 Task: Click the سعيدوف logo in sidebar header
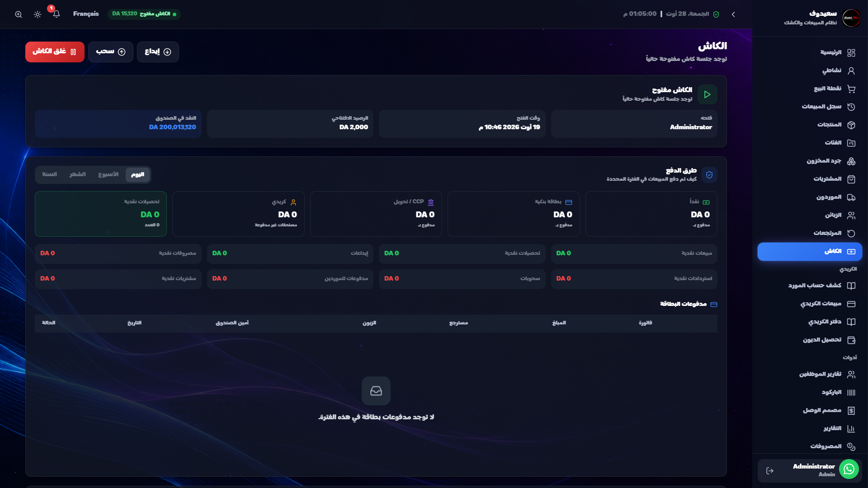coord(851,18)
